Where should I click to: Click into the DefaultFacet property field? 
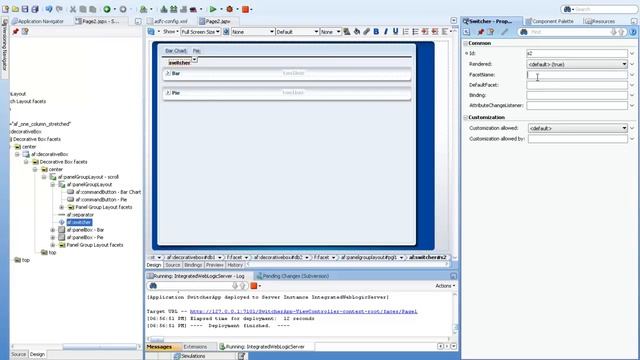[x=577, y=85]
